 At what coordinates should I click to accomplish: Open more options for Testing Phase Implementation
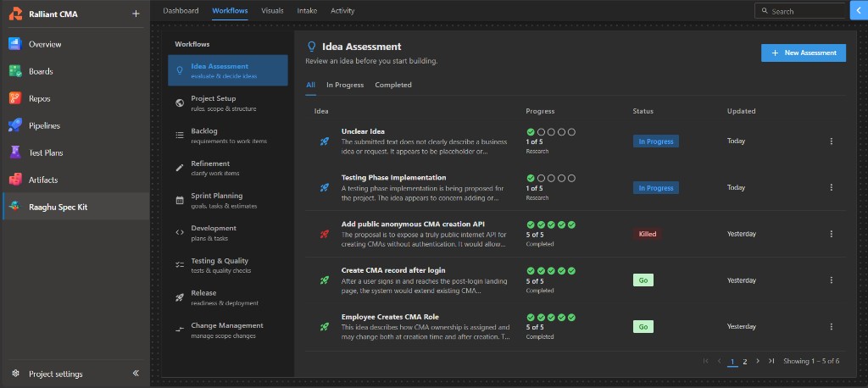(831, 187)
